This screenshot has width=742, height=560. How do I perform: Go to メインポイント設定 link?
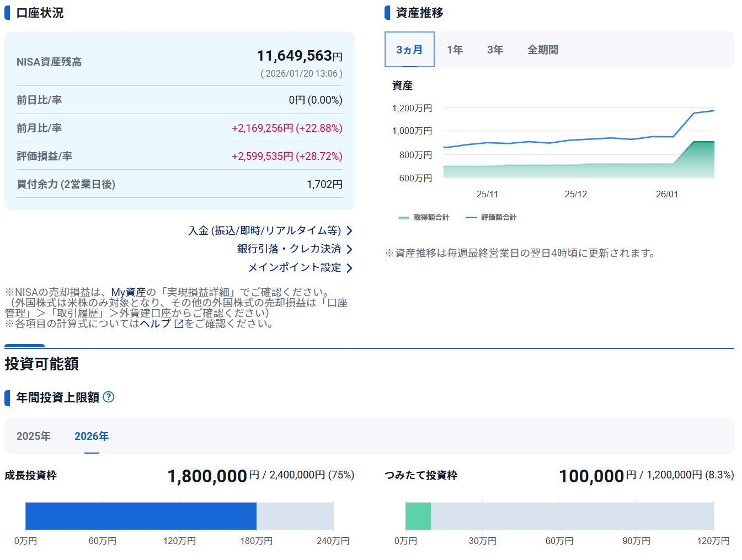(295, 267)
